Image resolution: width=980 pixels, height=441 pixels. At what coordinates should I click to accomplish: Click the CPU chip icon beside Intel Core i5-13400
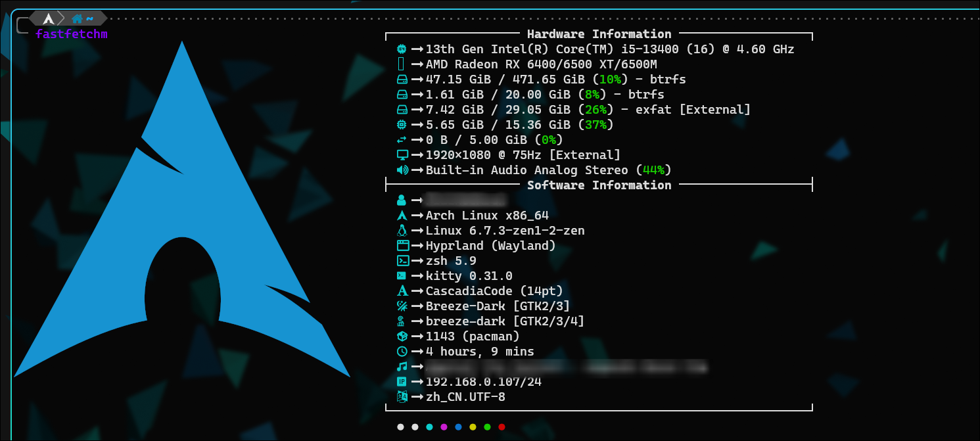[402, 49]
